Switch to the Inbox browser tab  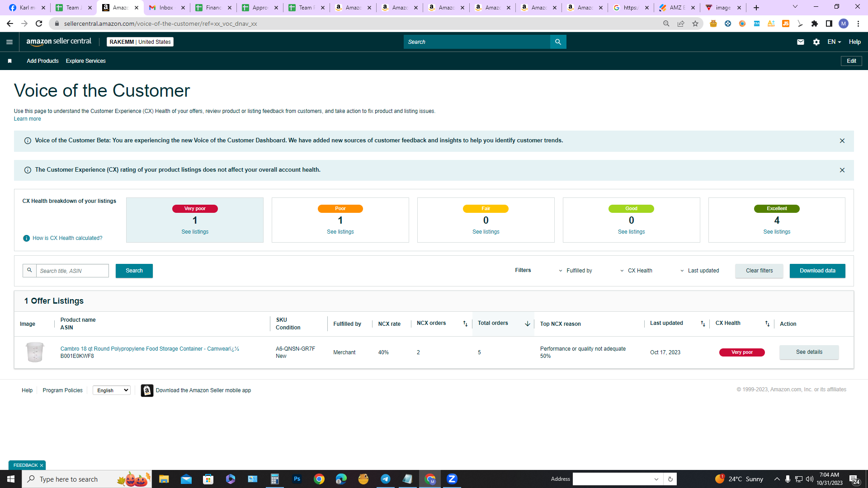[167, 8]
